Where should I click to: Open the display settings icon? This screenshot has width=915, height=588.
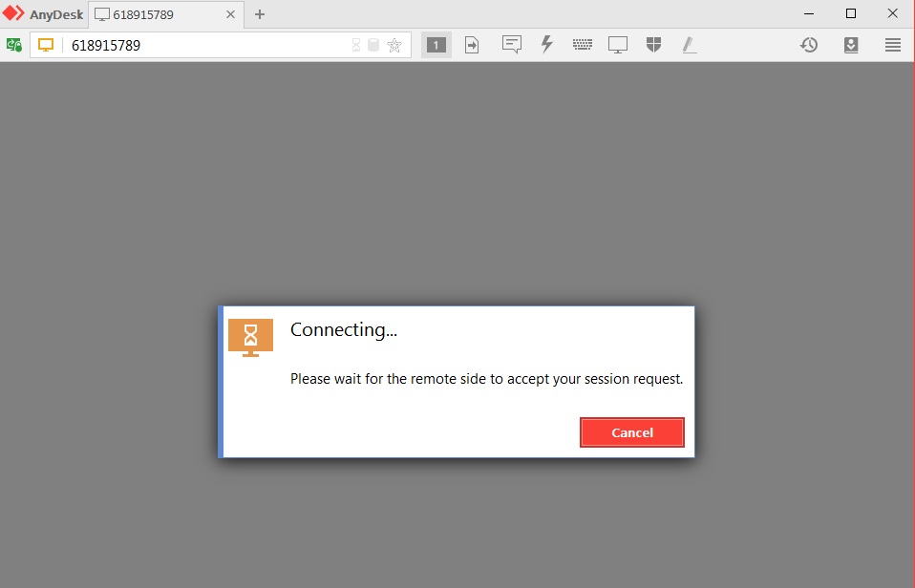pos(617,44)
